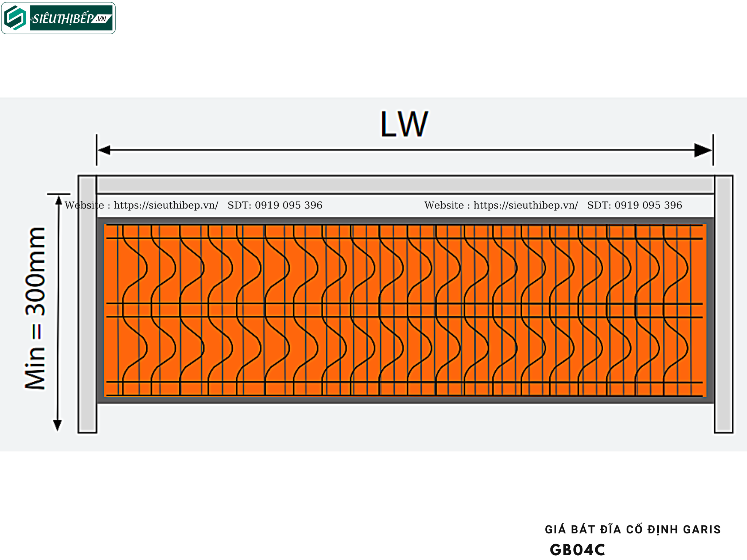Image resolution: width=747 pixels, height=560 pixels.
Task: Click the gray top rail of the cabinet
Action: 405,185
